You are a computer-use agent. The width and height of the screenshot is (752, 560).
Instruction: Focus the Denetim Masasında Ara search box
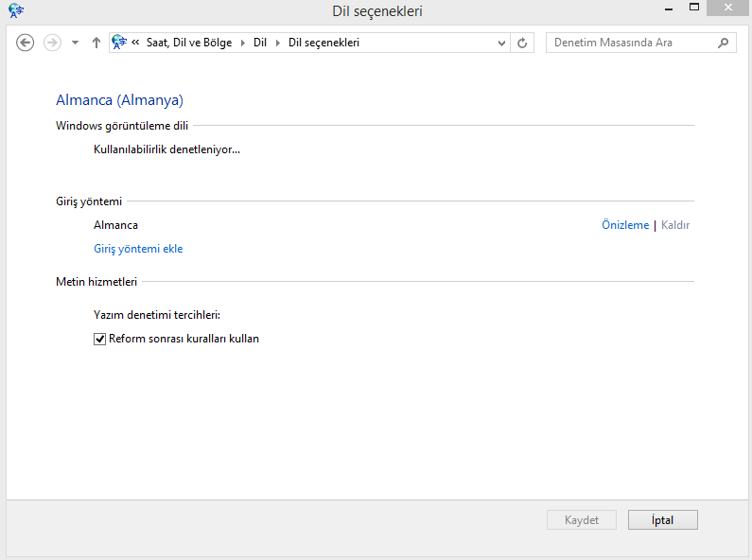640,43
